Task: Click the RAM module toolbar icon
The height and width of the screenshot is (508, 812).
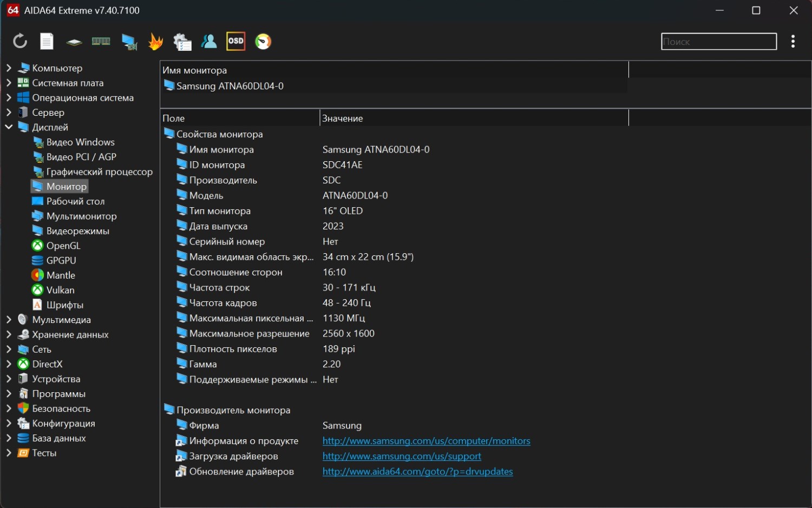Action: point(101,41)
